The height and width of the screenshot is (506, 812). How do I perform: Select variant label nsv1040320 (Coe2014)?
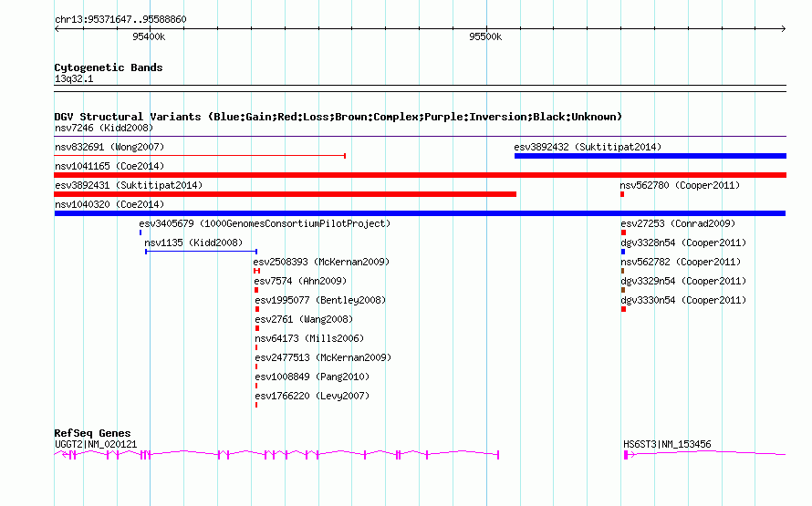109,204
